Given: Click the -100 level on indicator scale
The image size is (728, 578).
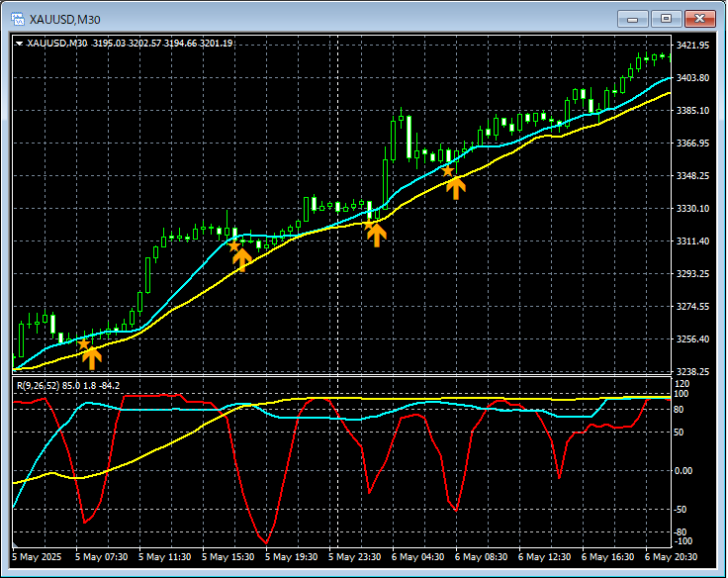Looking at the screenshot, I should 682,541.
